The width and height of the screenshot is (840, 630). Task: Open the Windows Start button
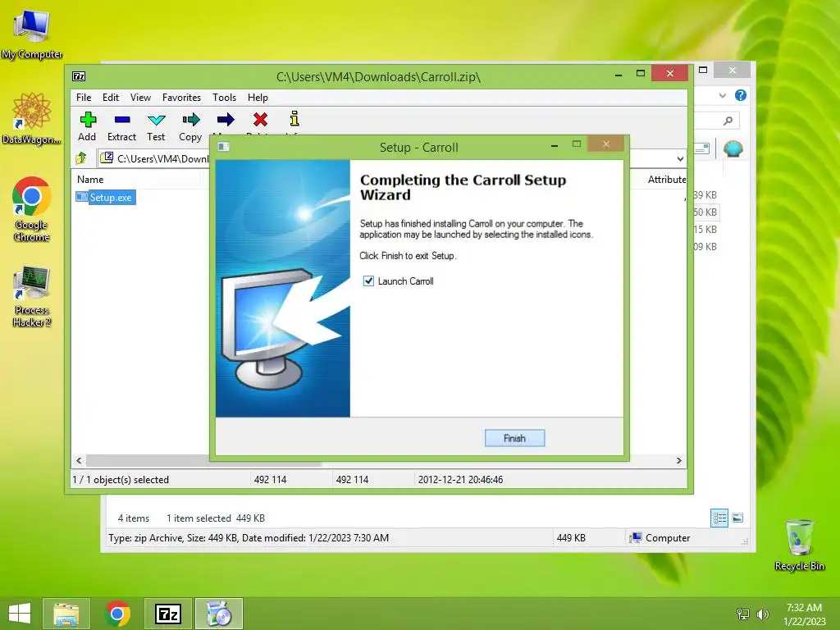(x=20, y=614)
